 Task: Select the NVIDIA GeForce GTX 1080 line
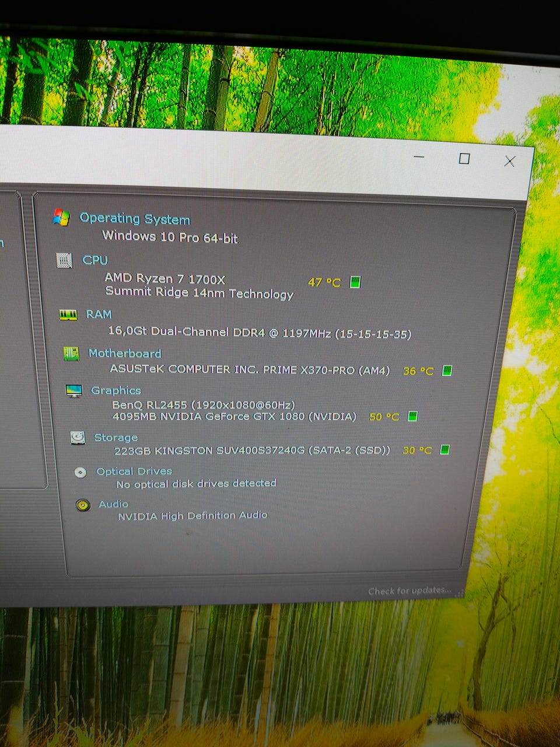pos(234,416)
